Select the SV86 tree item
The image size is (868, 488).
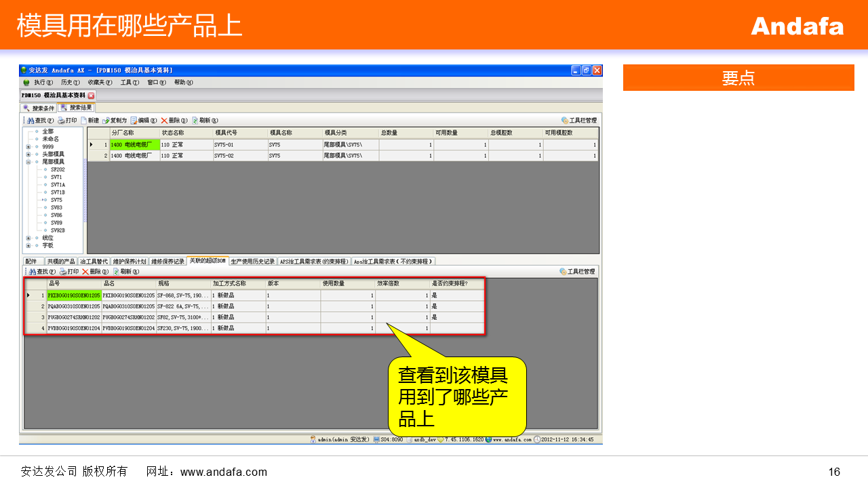56,215
